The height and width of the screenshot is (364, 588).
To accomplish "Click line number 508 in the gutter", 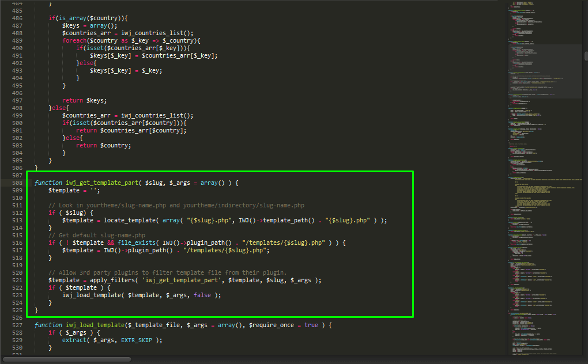I will tap(17, 183).
